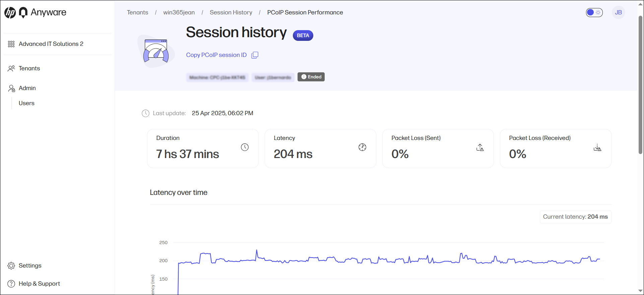
Task: Click the Packet Loss (Received) 0% value
Action: 517,154
